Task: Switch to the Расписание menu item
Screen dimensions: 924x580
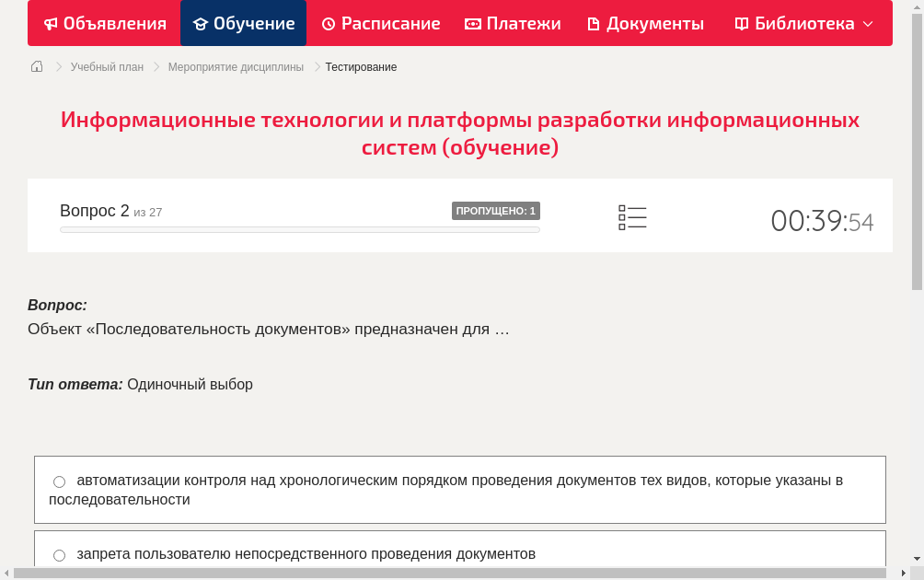Action: (381, 23)
